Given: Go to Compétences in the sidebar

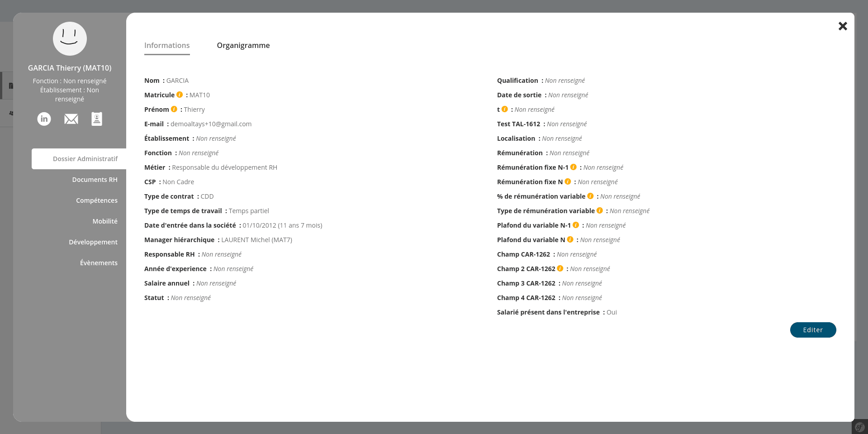Looking at the screenshot, I should tap(96, 200).
